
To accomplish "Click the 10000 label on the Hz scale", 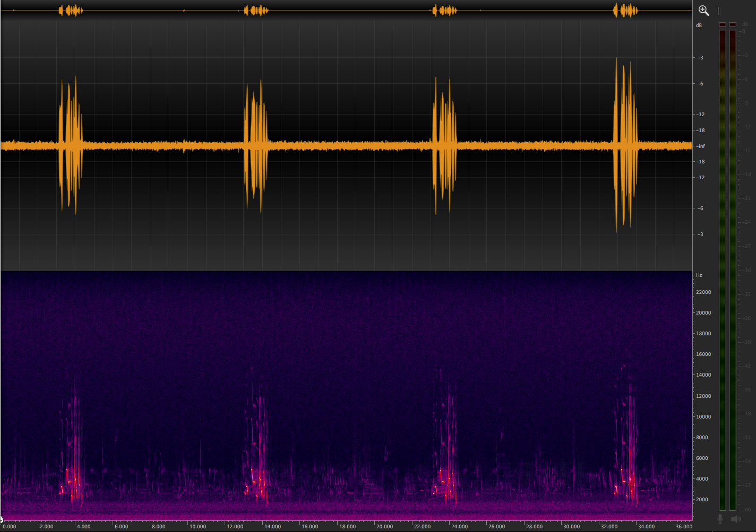I will 703,417.
